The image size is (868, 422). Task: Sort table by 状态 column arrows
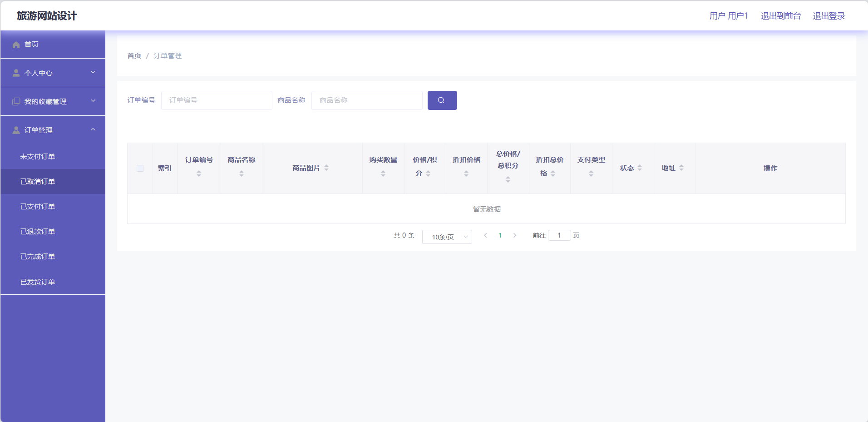point(640,168)
